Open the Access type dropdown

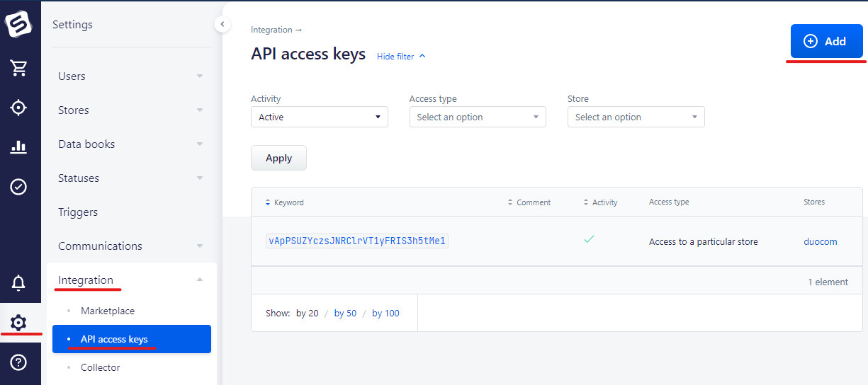coord(478,117)
